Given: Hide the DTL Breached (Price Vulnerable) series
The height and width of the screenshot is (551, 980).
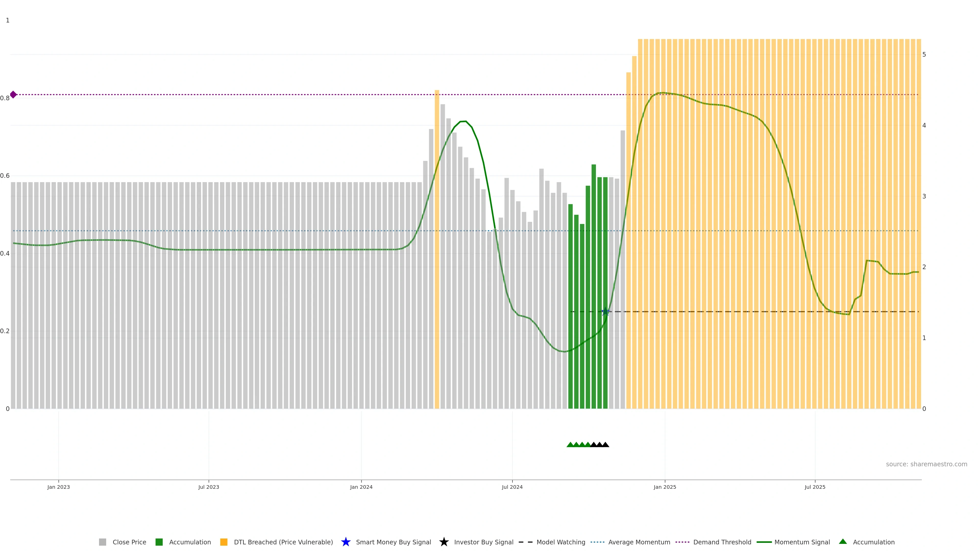Looking at the screenshot, I should [x=283, y=542].
